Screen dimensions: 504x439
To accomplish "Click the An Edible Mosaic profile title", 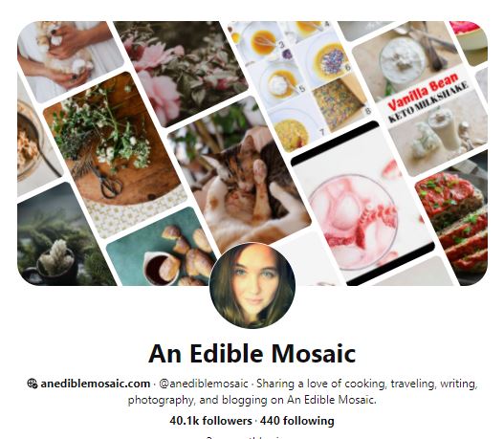I will (x=252, y=354).
